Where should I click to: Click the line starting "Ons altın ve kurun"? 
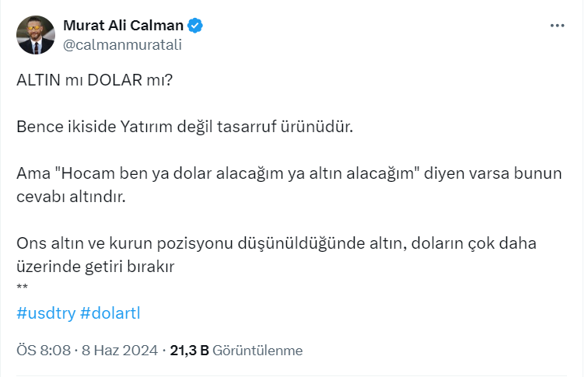pos(276,243)
